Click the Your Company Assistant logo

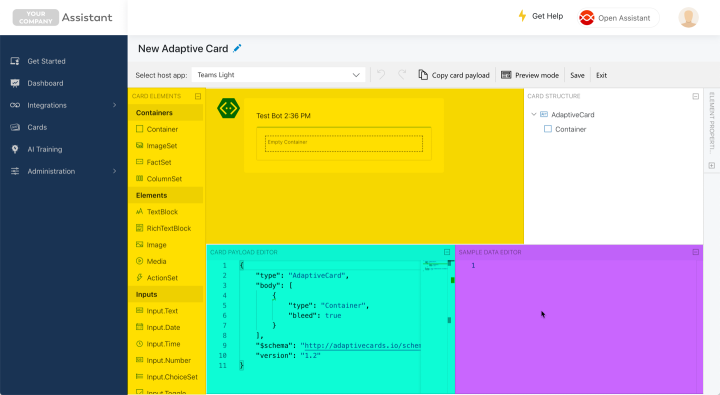pyautogui.click(x=62, y=17)
